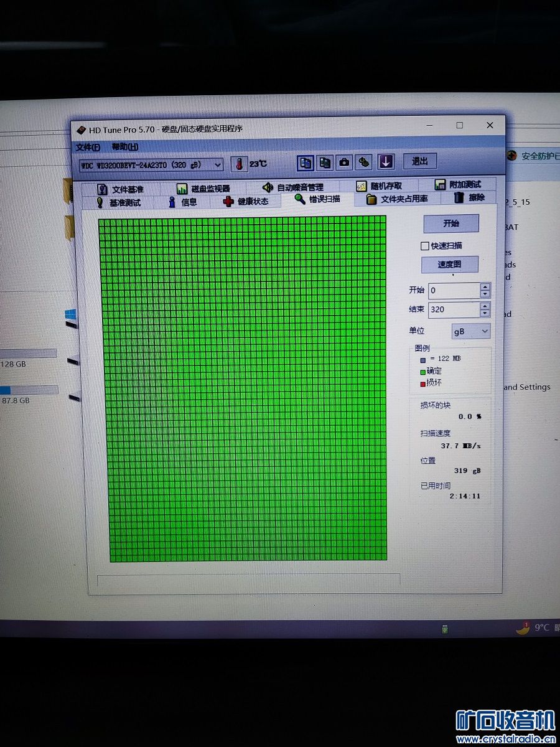The image size is (560, 747).
Task: Click the green 确定 legend swatch
Action: tap(422, 372)
